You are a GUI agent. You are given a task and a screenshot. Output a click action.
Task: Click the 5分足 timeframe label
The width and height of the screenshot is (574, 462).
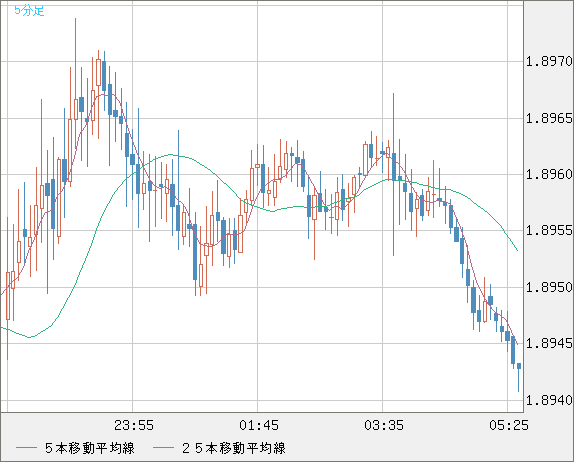[29, 11]
